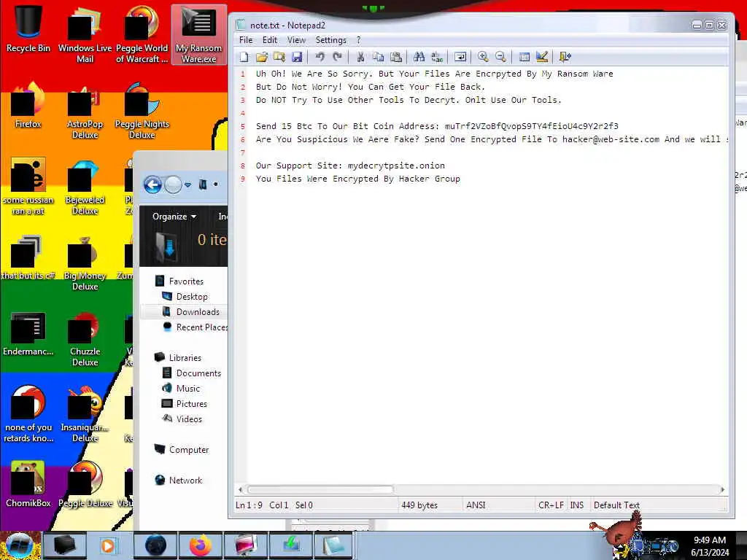Select the Endermanc... desktop icon
This screenshot has height=560, width=747.
(x=28, y=332)
